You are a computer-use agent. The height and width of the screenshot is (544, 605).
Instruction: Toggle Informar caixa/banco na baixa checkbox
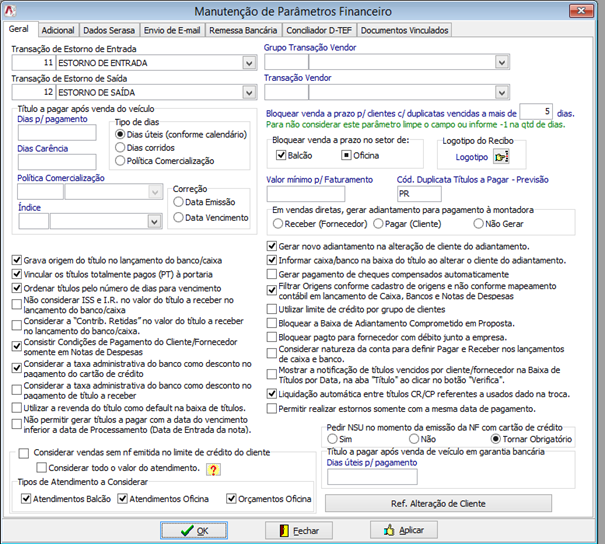click(x=272, y=260)
